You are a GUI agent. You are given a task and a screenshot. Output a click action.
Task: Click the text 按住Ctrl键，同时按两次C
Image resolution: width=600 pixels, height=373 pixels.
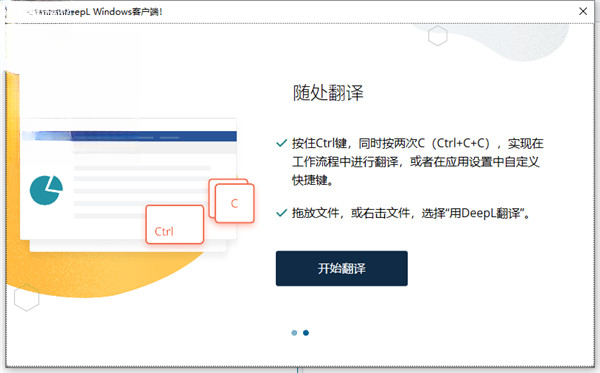(x=358, y=143)
